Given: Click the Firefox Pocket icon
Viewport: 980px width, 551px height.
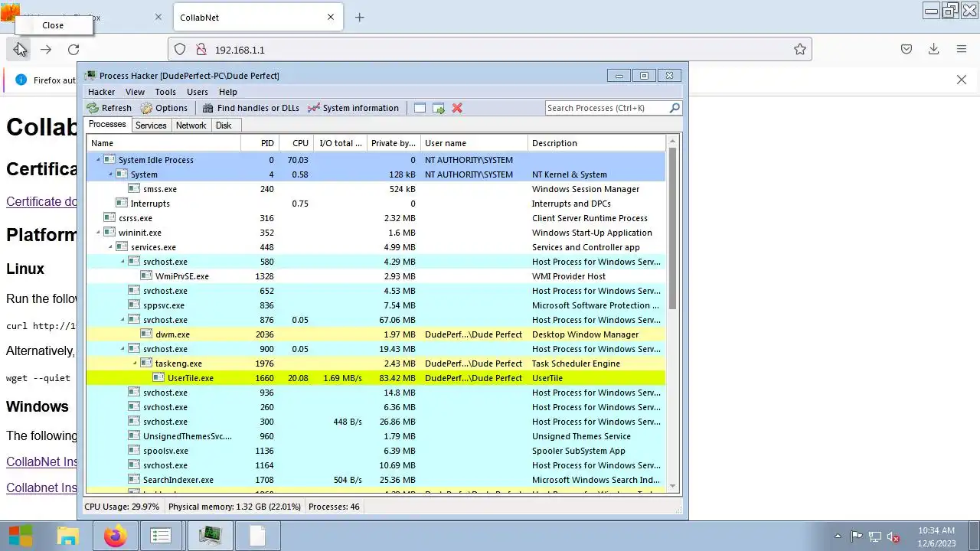Looking at the screenshot, I should (x=906, y=50).
